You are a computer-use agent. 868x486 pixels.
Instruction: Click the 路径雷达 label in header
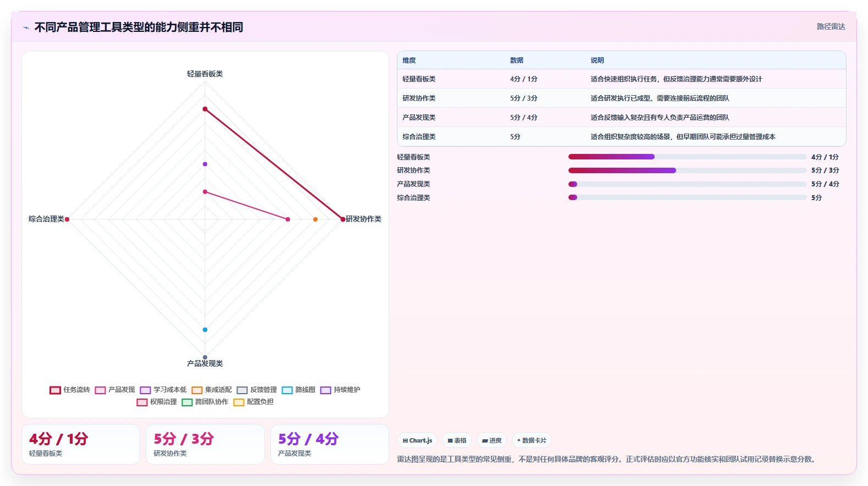[831, 26]
